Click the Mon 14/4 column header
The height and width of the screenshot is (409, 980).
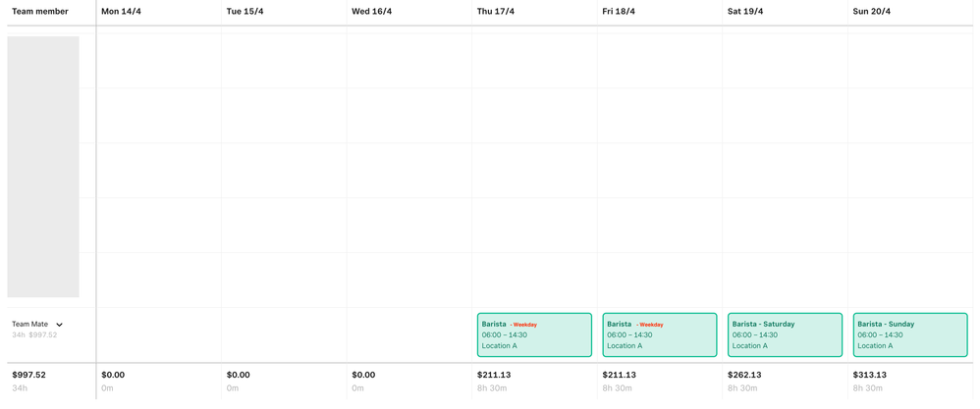coord(121,12)
